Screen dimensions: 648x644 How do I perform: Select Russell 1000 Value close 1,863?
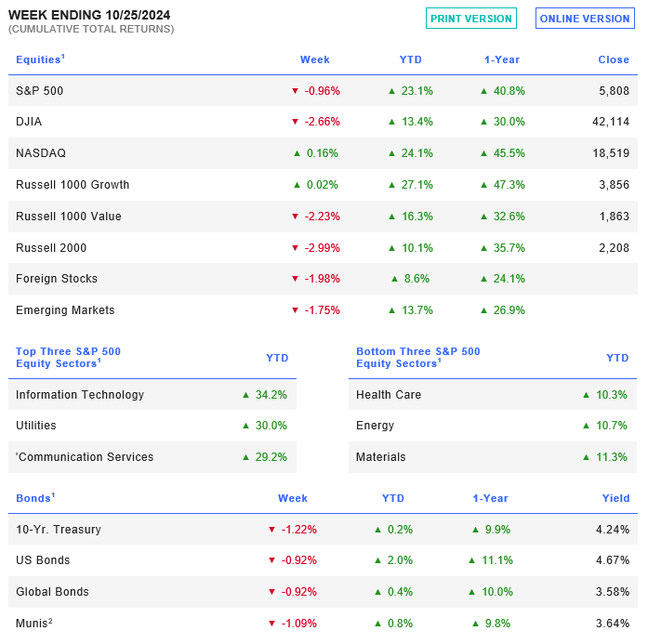point(615,217)
